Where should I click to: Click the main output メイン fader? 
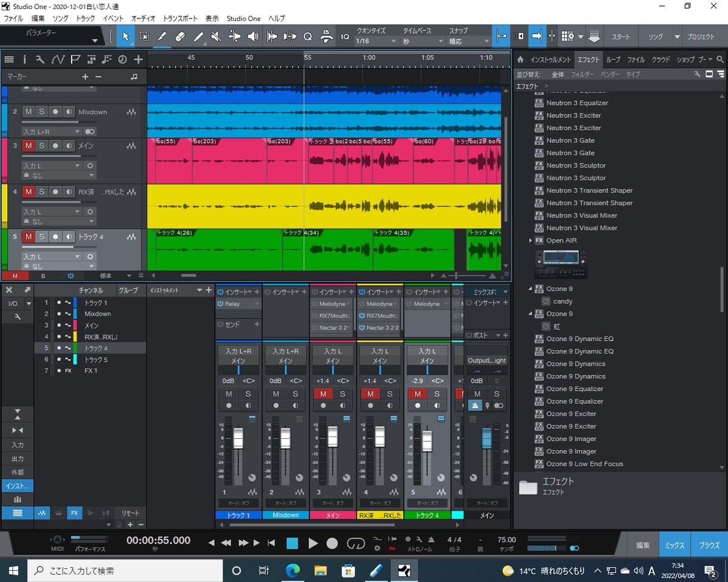click(x=487, y=438)
